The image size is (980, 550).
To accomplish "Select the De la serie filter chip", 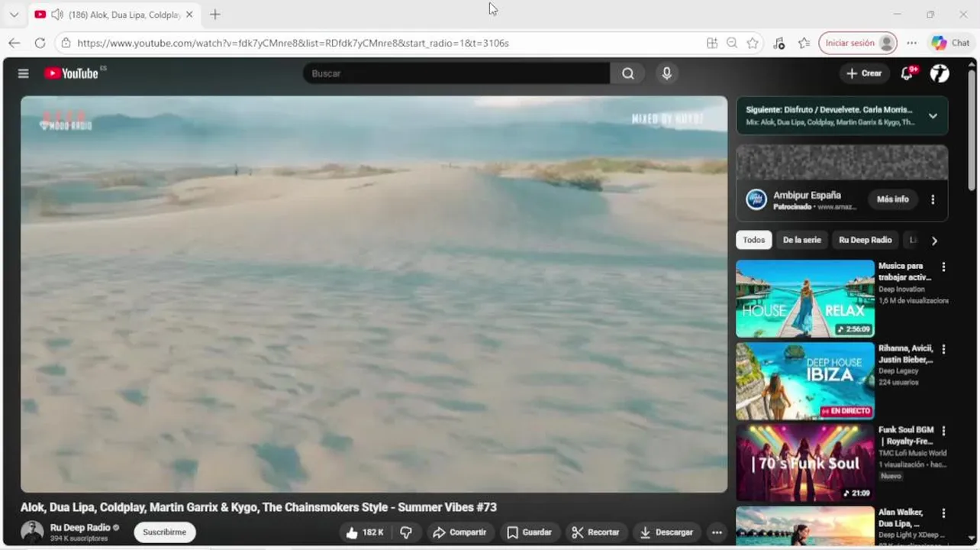I will pos(802,240).
